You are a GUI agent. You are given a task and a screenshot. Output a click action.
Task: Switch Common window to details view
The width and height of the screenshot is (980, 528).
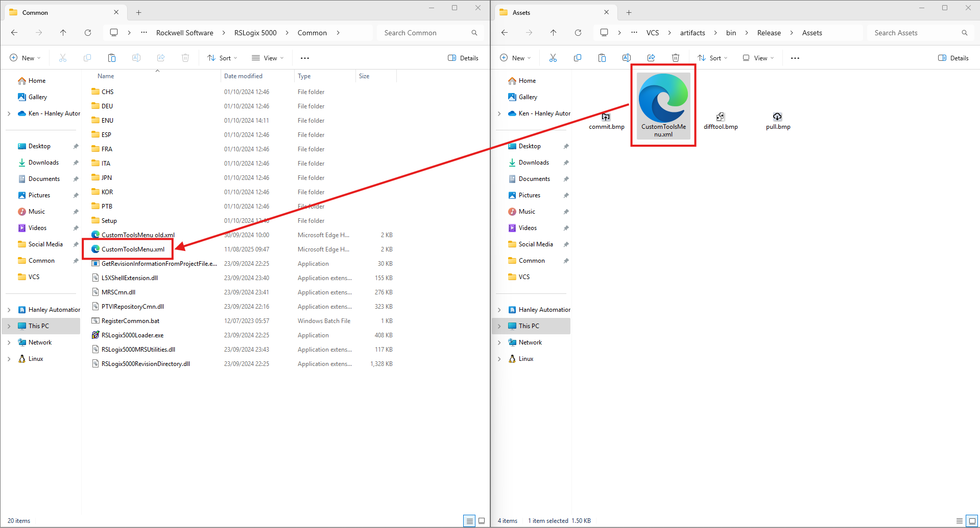(x=469, y=521)
